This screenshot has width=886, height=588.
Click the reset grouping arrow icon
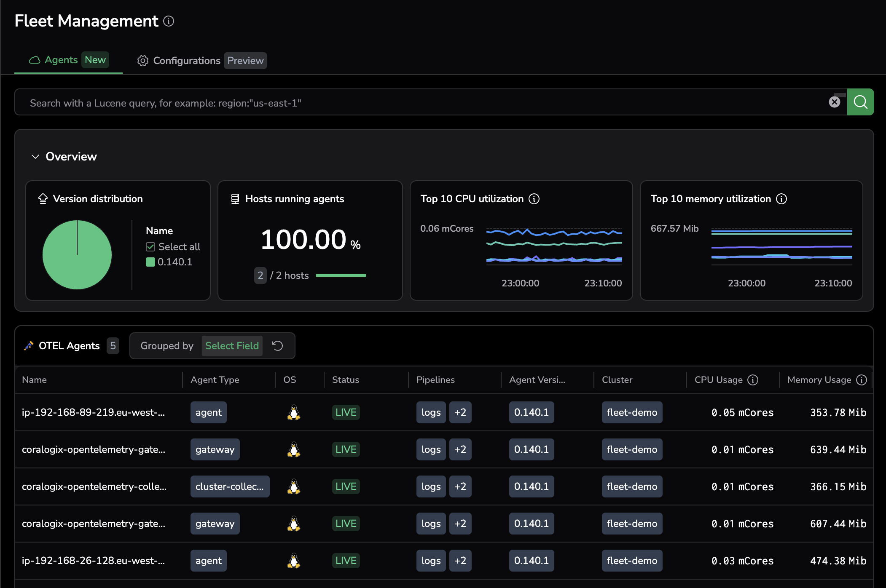click(x=277, y=346)
